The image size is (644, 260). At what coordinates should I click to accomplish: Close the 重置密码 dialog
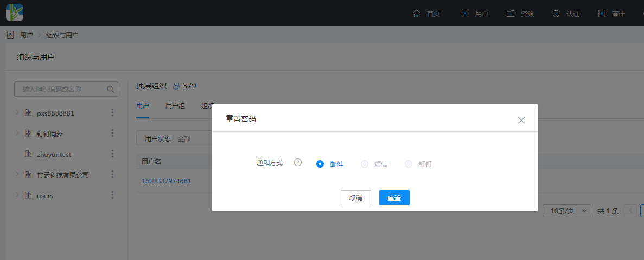click(x=521, y=120)
